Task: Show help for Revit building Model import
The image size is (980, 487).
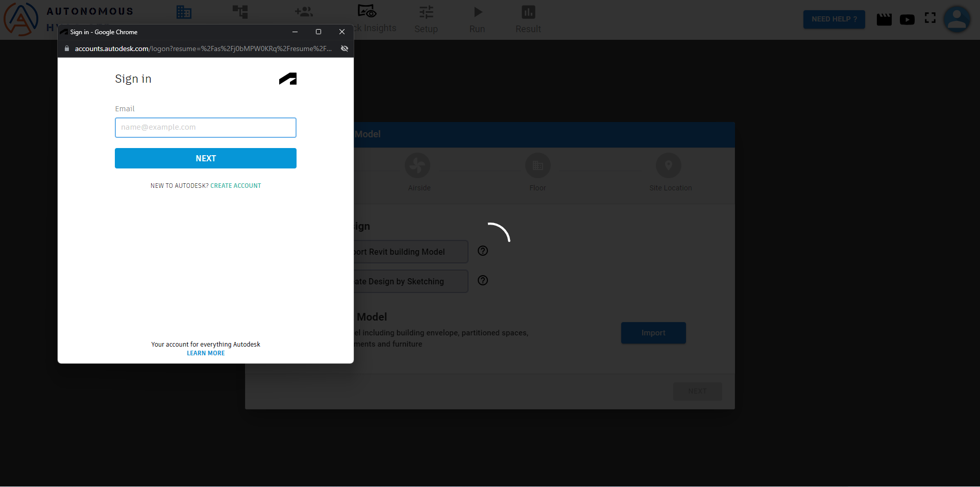Action: [x=483, y=251]
